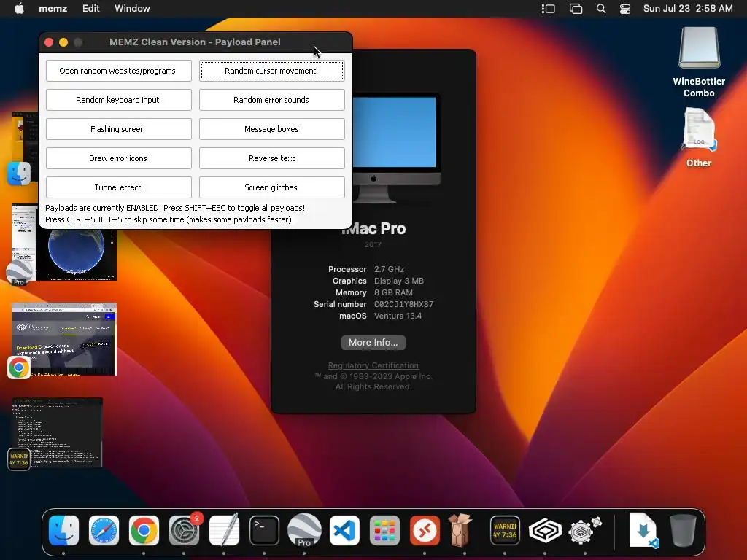Click Display 3 MB graphics value

(x=399, y=281)
